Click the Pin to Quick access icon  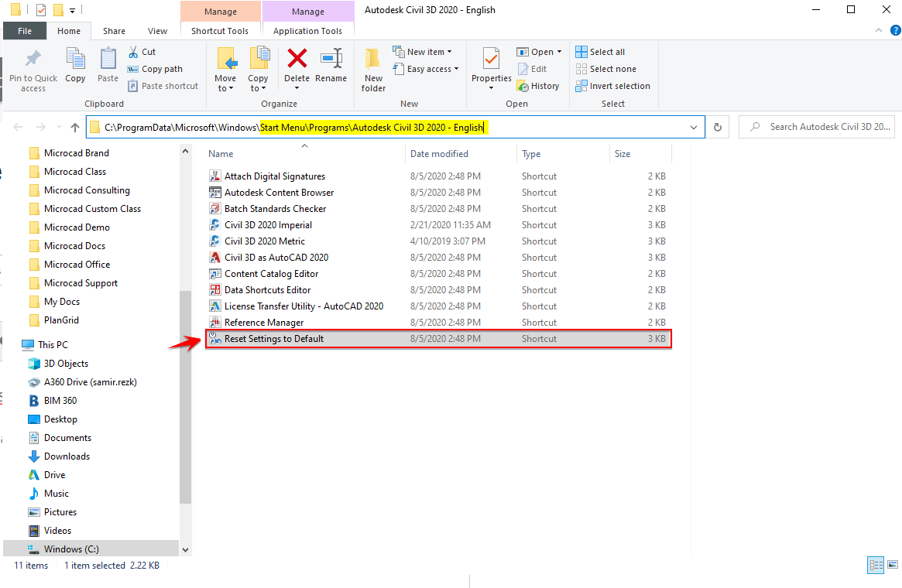[x=33, y=68]
